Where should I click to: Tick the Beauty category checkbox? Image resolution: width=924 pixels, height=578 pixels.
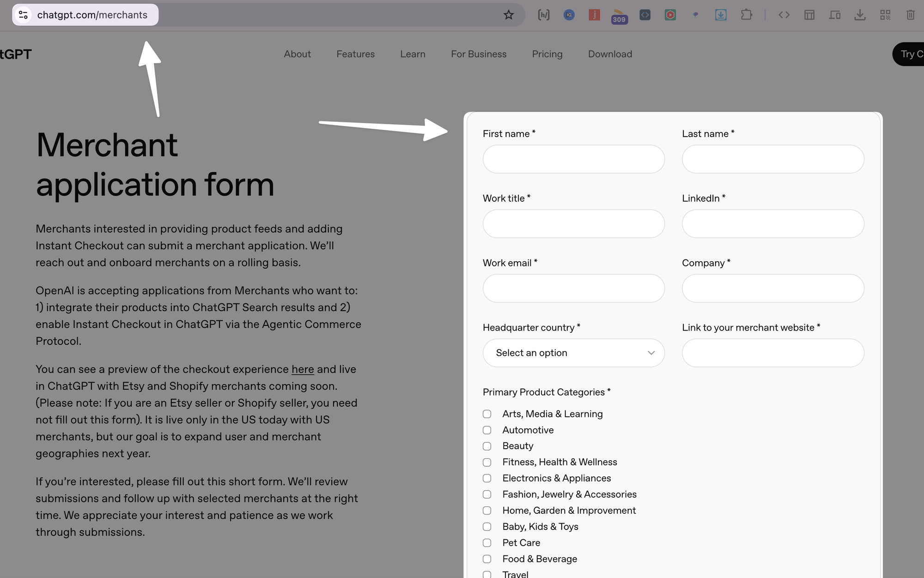click(487, 446)
